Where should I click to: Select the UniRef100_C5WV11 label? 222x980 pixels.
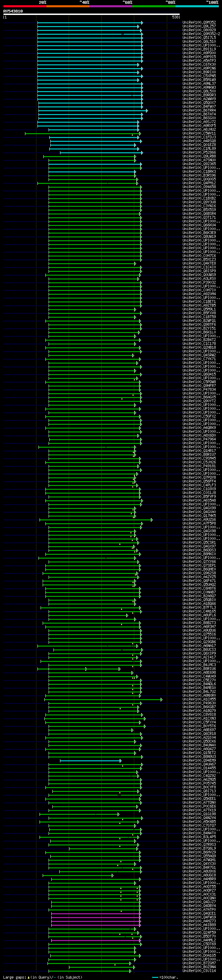(199, 133)
